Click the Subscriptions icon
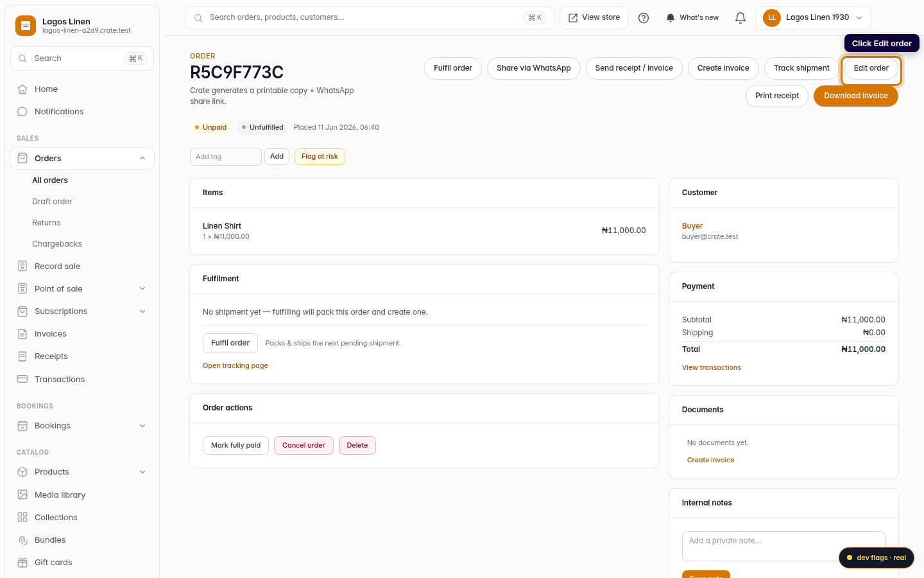The height and width of the screenshot is (578, 924). tap(22, 311)
